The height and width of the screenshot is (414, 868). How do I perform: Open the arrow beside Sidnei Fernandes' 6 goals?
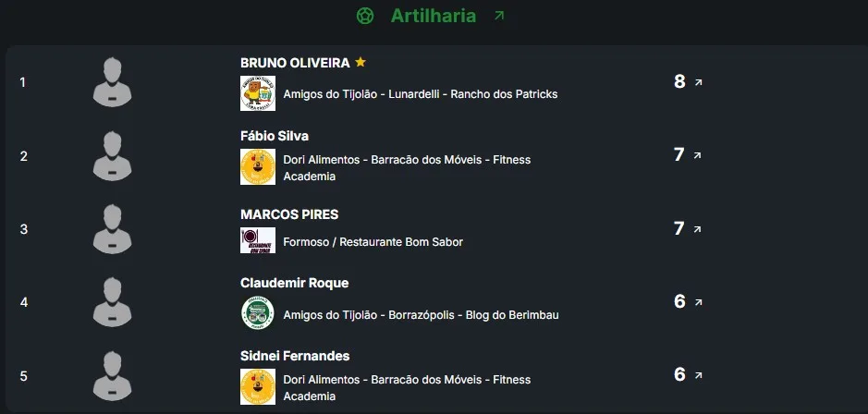(x=698, y=375)
